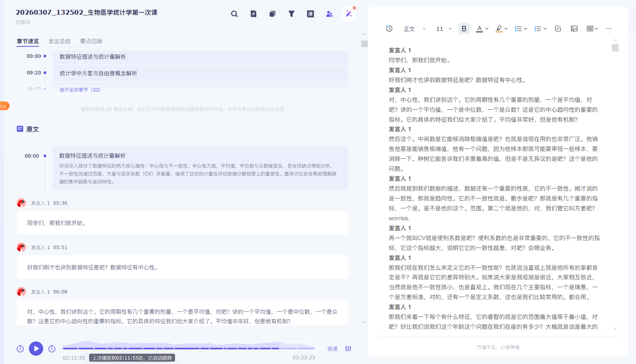The width and height of the screenshot is (636, 364).
Task: Expand the highlight color dropdown arrow
Action: [506, 29]
